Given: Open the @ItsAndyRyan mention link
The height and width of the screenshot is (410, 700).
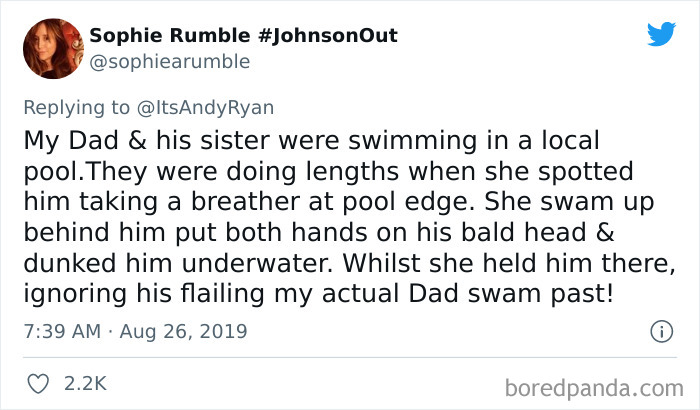Looking at the screenshot, I should [205, 108].
